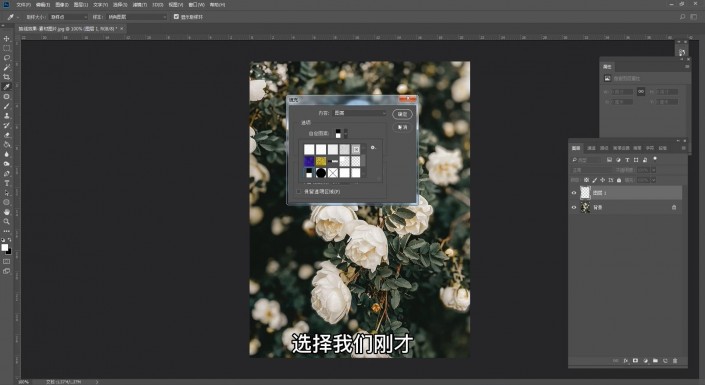Image resolution: width=705 pixels, height=385 pixels.
Task: Open the layer blending mode dropdown
Action: click(591, 170)
